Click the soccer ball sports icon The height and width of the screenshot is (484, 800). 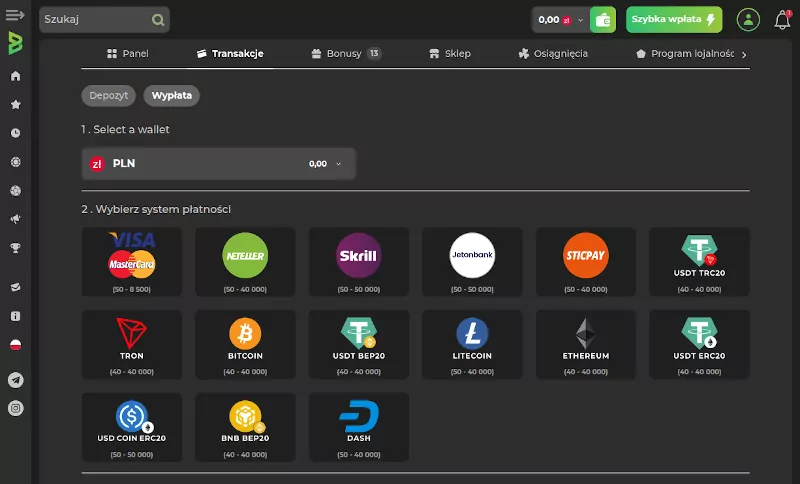(x=15, y=191)
